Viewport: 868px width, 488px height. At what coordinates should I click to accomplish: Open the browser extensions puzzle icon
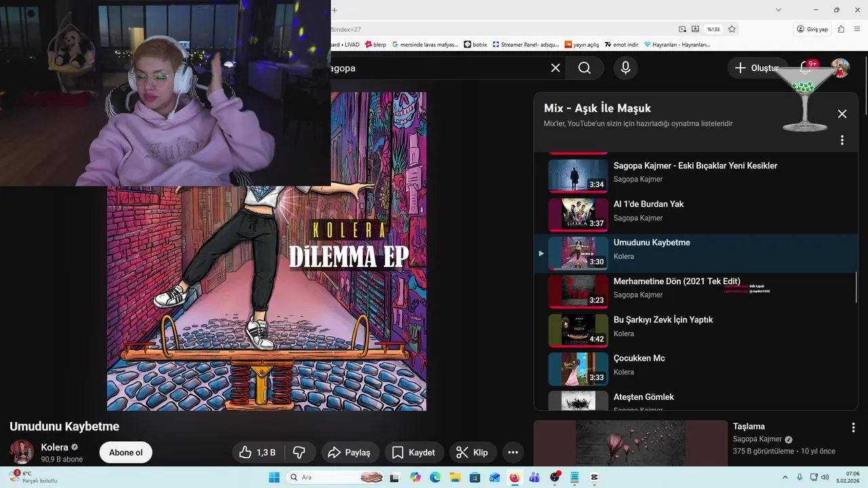[x=841, y=29]
